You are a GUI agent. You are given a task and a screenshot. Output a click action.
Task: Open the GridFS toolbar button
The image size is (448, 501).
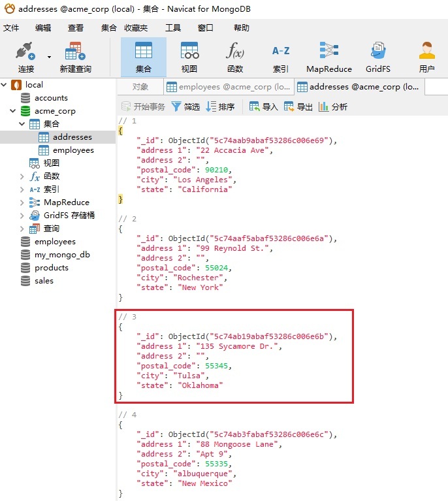tap(378, 57)
